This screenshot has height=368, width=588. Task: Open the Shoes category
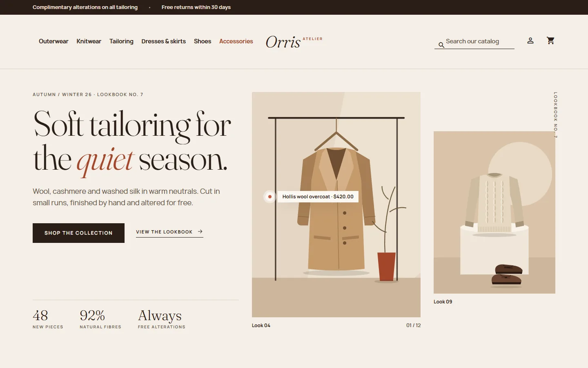[203, 41]
